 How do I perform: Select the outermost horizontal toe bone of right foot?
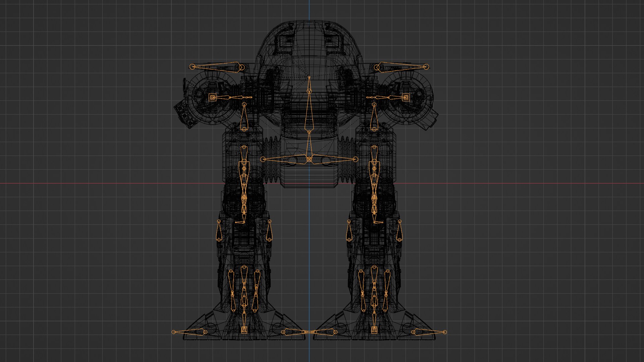[429, 332]
